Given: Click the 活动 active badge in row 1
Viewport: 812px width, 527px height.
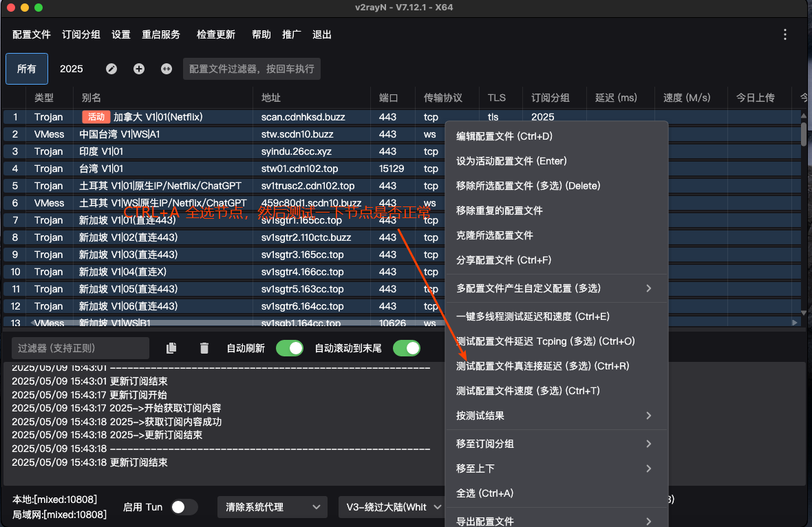Looking at the screenshot, I should tap(96, 117).
